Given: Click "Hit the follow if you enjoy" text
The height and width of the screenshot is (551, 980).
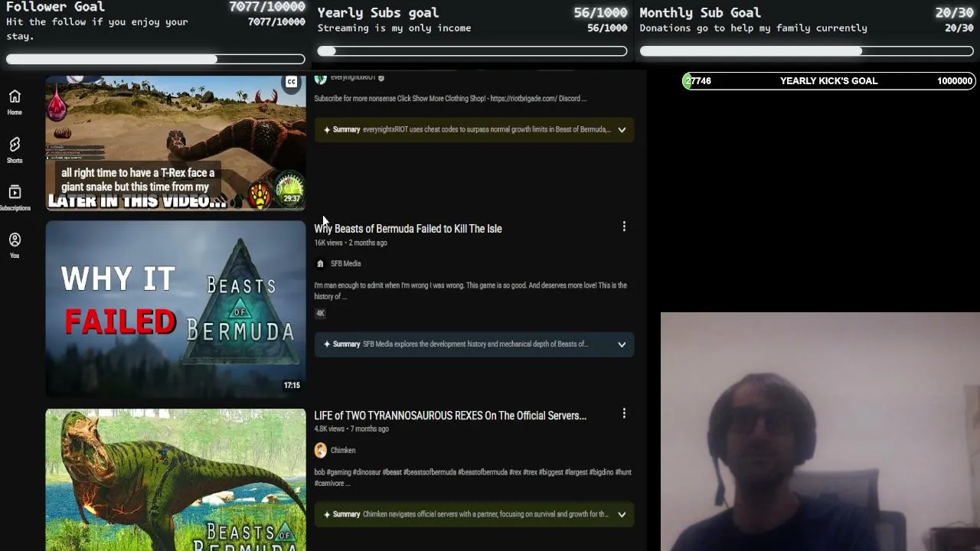Looking at the screenshot, I should (97, 28).
